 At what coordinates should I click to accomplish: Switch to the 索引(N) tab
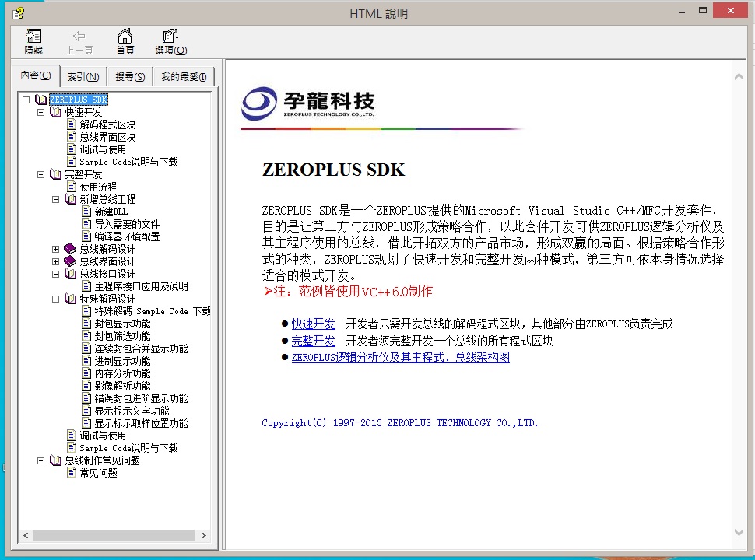pos(83,77)
